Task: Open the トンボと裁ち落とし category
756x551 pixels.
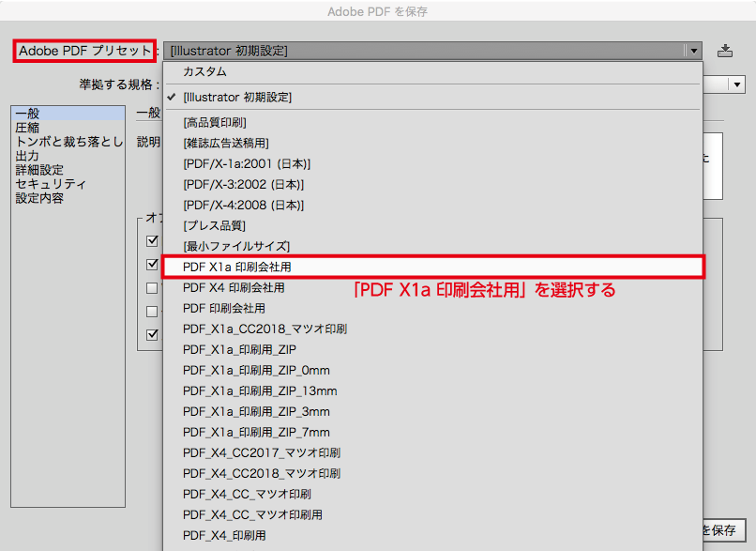Action: (68, 142)
